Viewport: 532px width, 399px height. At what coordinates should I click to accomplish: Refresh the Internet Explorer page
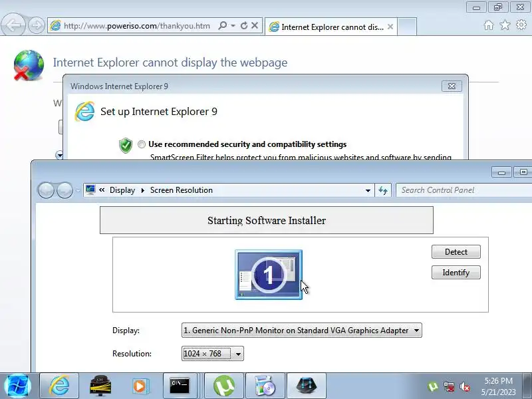pyautogui.click(x=243, y=25)
